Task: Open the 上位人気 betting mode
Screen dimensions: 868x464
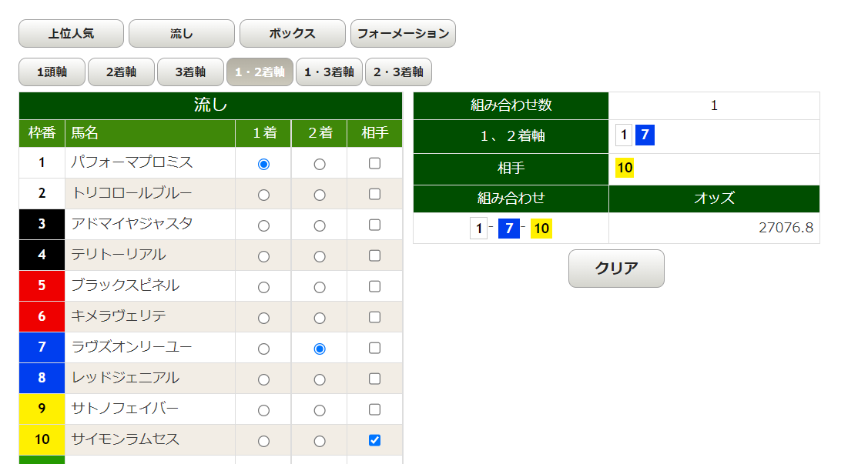Action: 71,34
